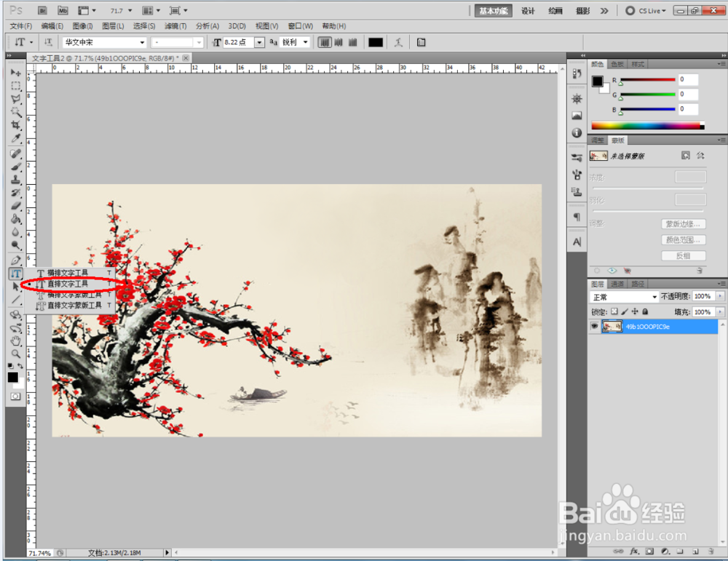Select the Blur tool
728x561 pixels.
click(x=16, y=231)
